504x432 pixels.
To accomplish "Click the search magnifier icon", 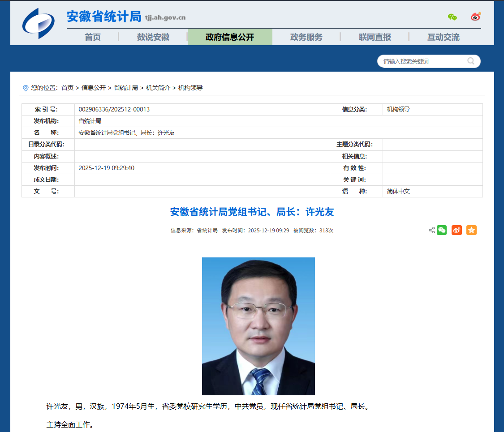I will tap(470, 61).
